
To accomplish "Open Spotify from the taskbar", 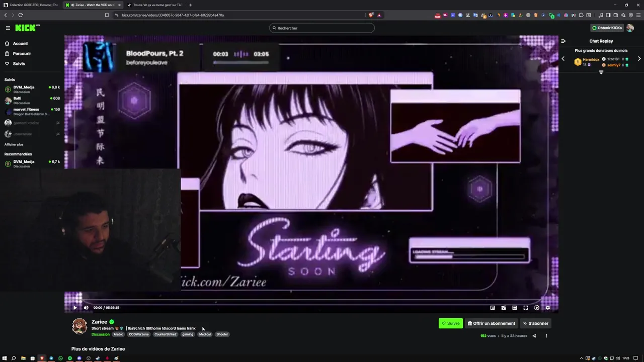I will pyautogui.click(x=70, y=358).
